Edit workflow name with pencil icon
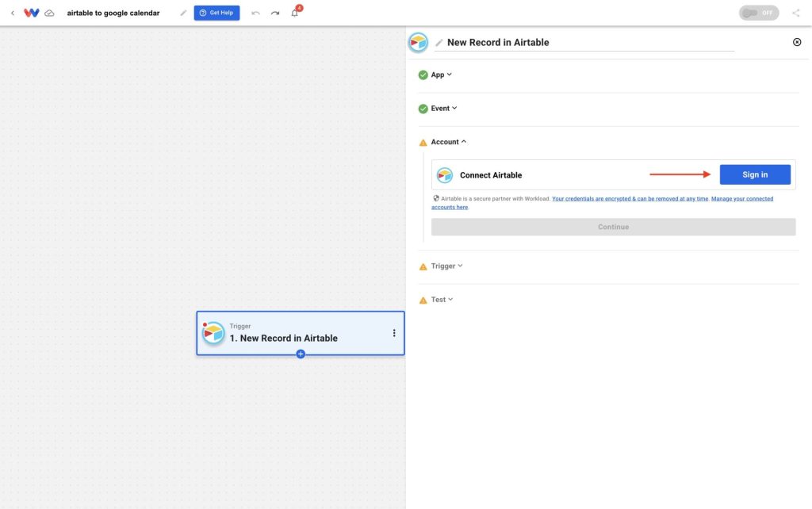The height and width of the screenshot is (509, 812). (183, 13)
